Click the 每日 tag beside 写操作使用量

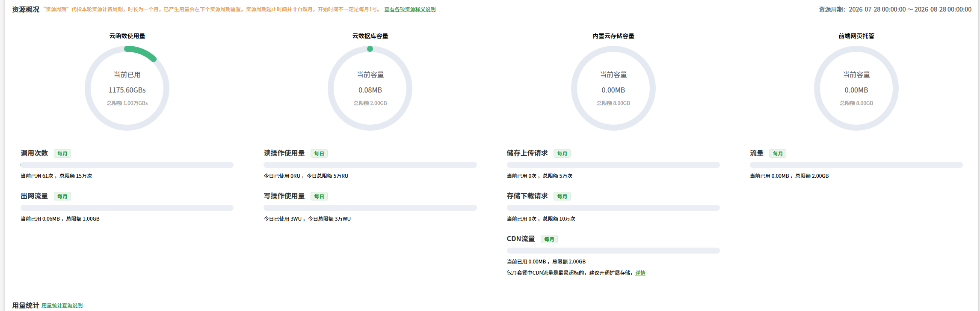(319, 196)
